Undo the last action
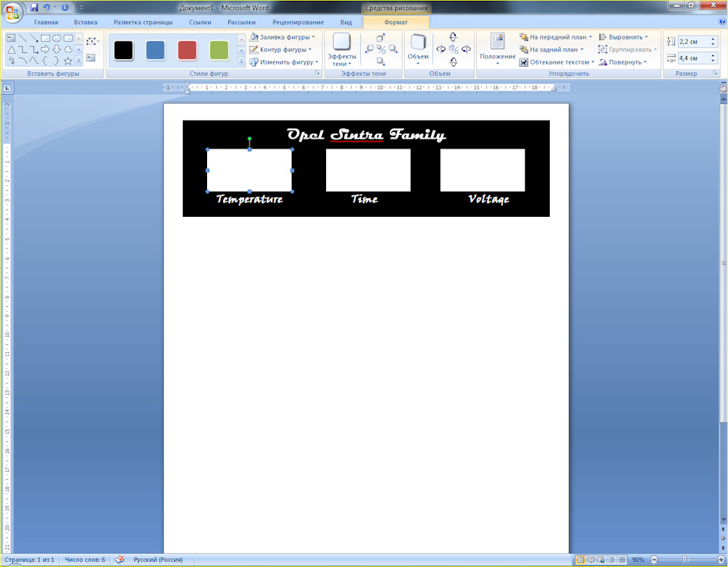 pos(46,8)
